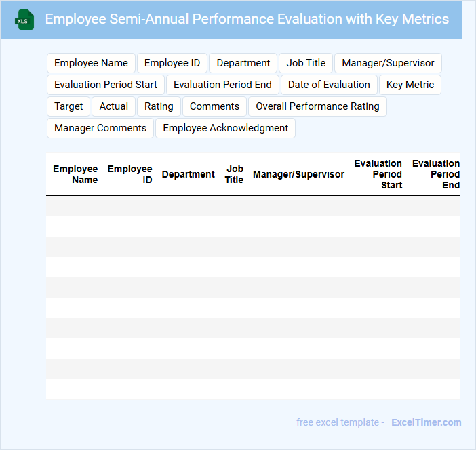The image size is (476, 450).
Task: Select the Target tag
Action: click(x=68, y=106)
